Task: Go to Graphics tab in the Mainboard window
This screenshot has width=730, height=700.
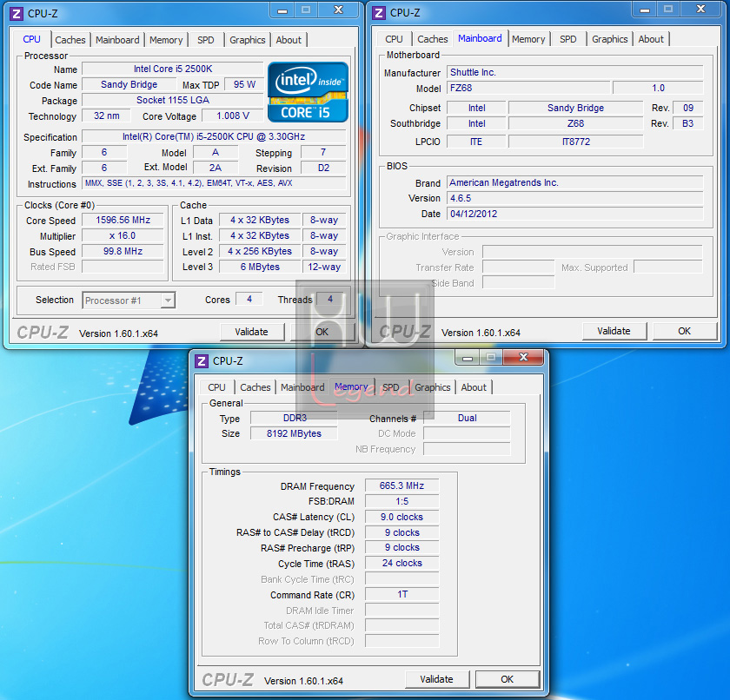Action: pos(610,39)
